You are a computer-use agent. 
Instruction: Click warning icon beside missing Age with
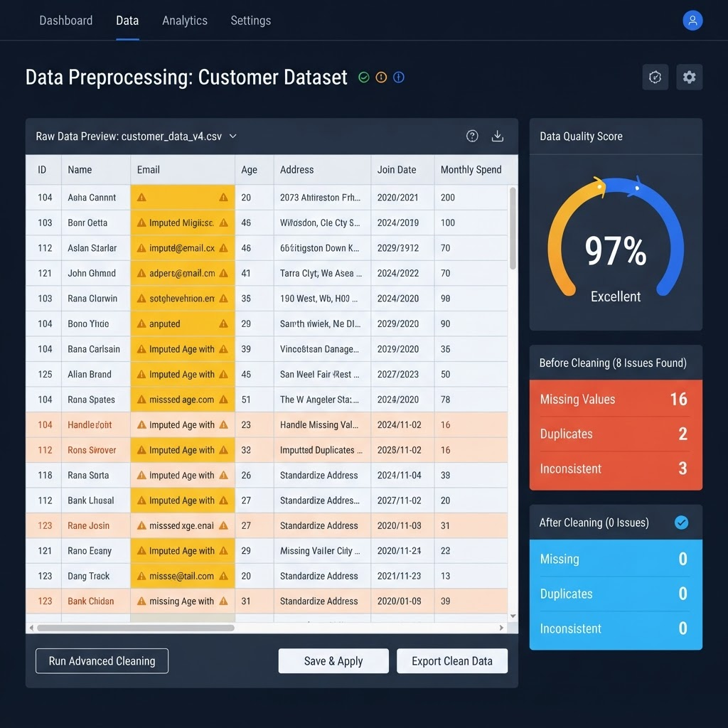[x=141, y=601]
